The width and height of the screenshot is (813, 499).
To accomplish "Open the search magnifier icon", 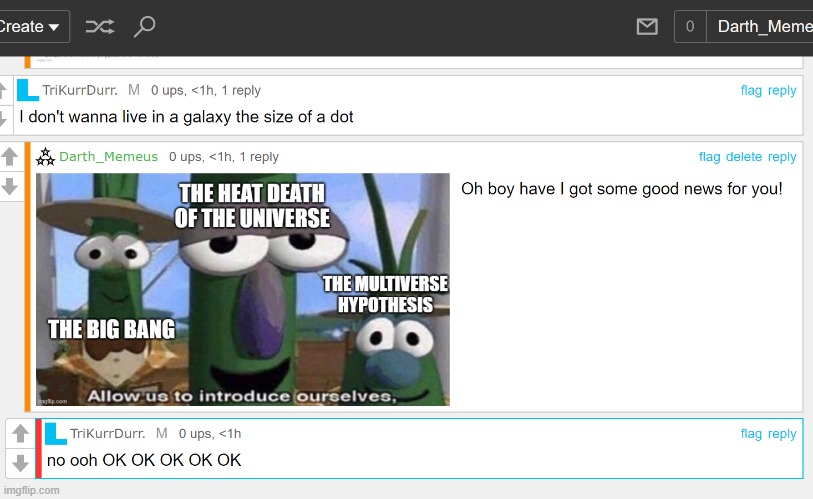I will coord(145,26).
